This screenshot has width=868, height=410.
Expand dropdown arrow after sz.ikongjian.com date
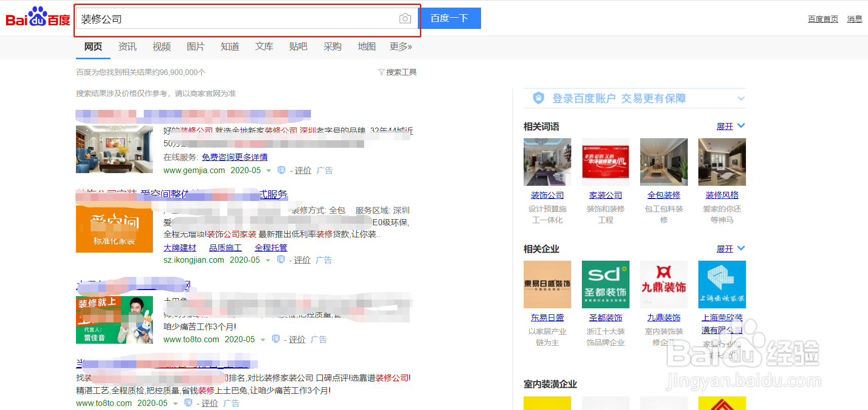(268, 261)
